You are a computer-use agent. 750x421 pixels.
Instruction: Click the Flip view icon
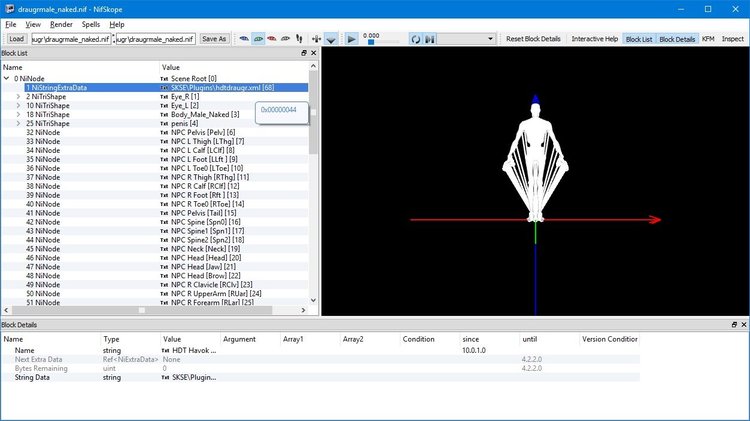click(316, 39)
